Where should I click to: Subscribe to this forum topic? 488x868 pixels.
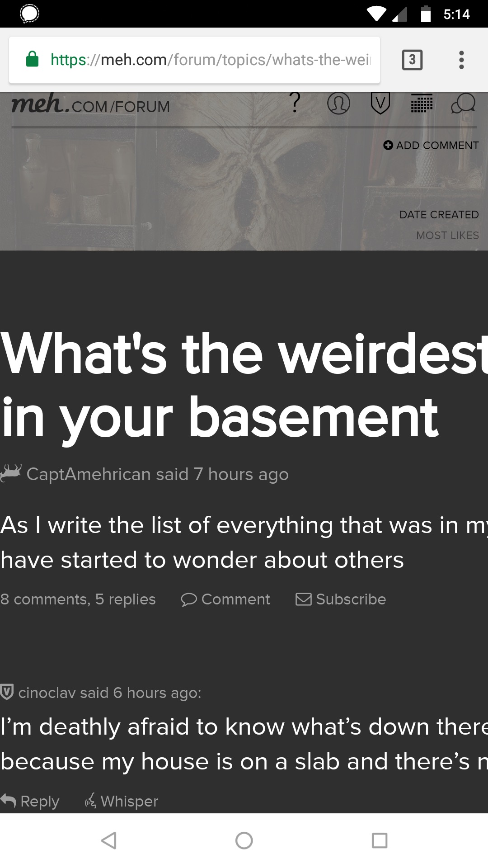pyautogui.click(x=341, y=599)
